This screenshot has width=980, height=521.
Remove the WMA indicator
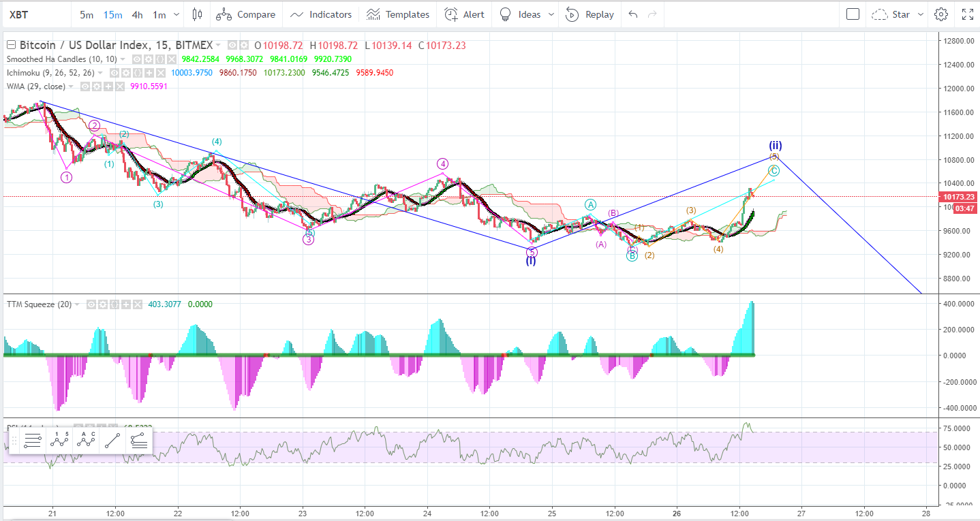[119, 86]
